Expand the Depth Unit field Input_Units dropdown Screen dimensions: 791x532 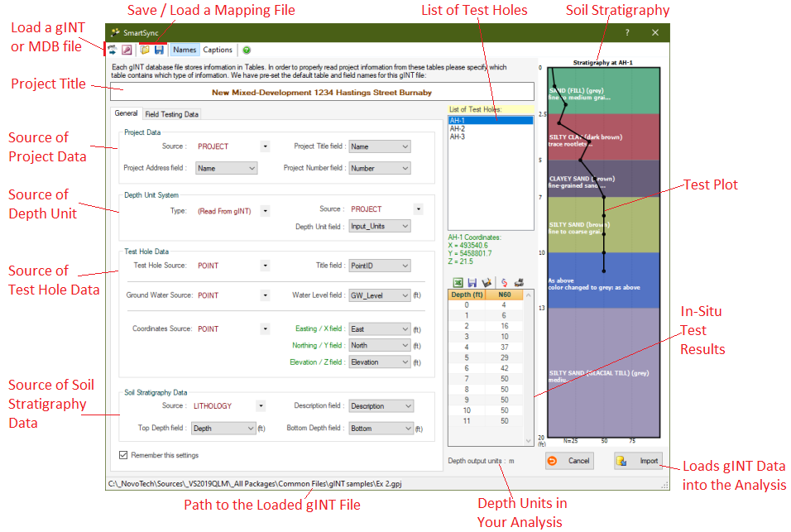point(405,227)
